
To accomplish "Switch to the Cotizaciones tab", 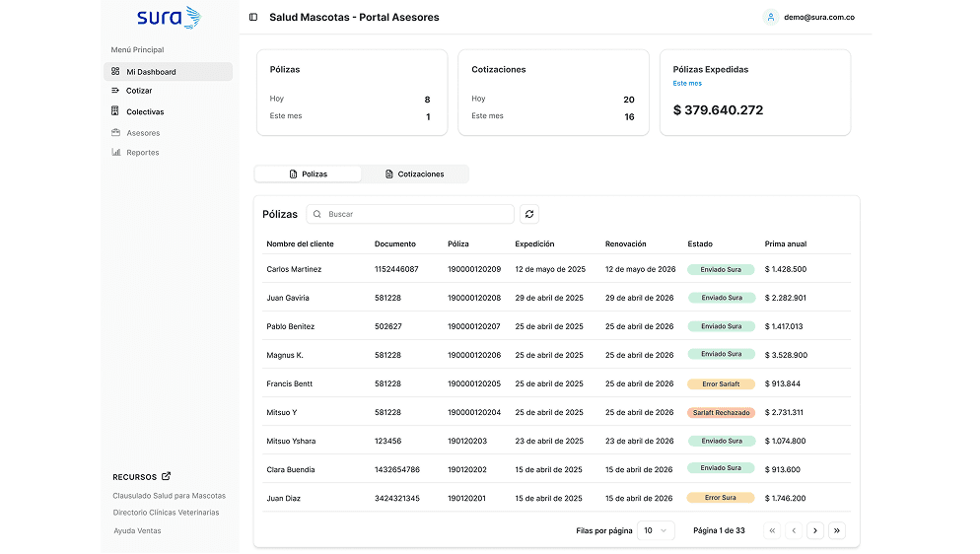I will [414, 174].
